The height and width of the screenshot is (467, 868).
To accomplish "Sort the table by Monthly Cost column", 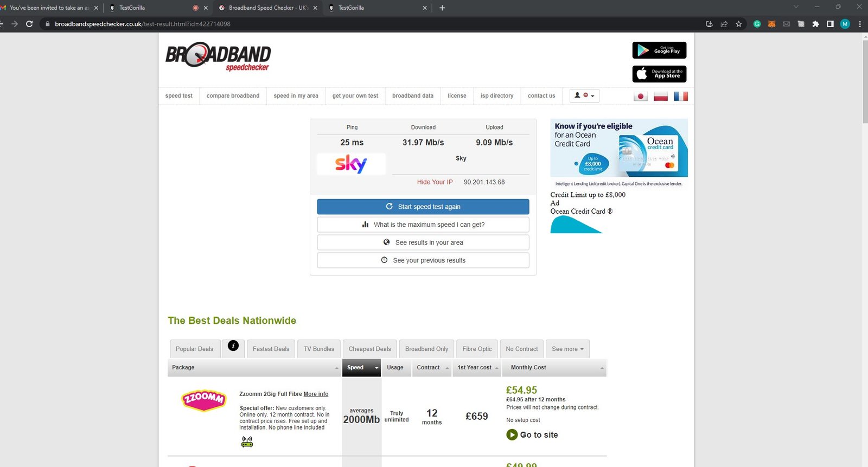I will point(554,368).
